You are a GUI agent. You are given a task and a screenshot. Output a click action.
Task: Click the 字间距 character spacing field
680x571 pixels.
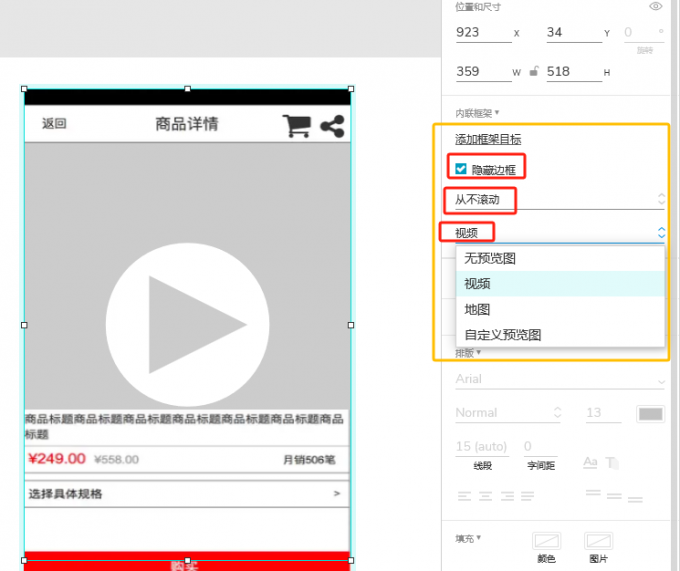pyautogui.click(x=540, y=447)
